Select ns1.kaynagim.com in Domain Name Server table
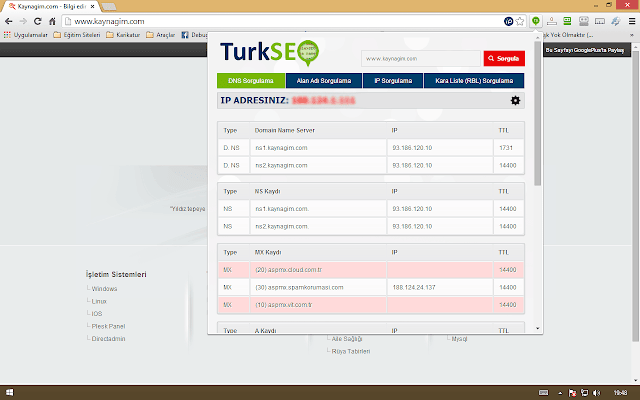This screenshot has width=640, height=400. (x=281, y=148)
